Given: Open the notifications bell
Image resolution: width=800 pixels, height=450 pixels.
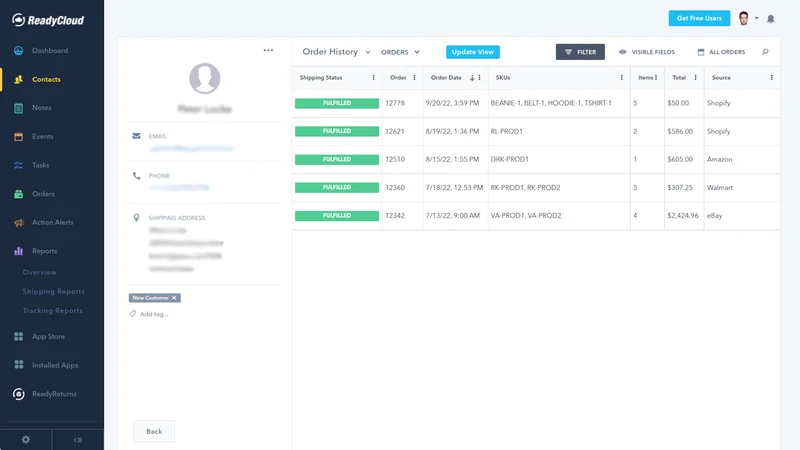Looking at the screenshot, I should pos(770,19).
